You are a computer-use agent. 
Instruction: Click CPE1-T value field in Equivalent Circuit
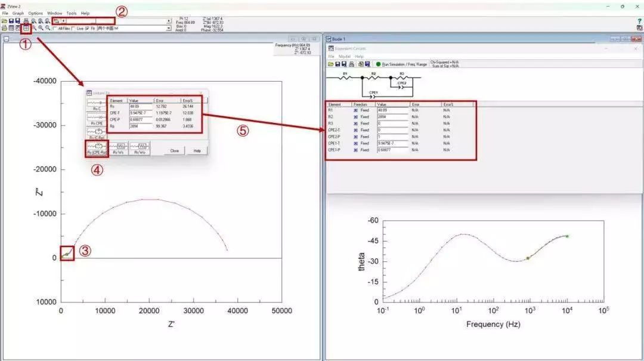point(392,143)
